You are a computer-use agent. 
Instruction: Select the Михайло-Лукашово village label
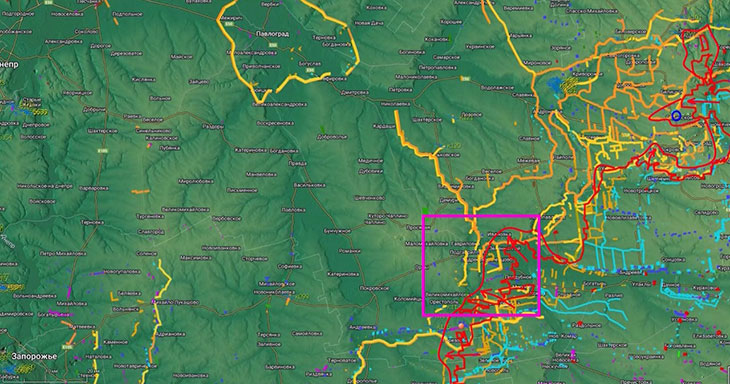coord(175,302)
